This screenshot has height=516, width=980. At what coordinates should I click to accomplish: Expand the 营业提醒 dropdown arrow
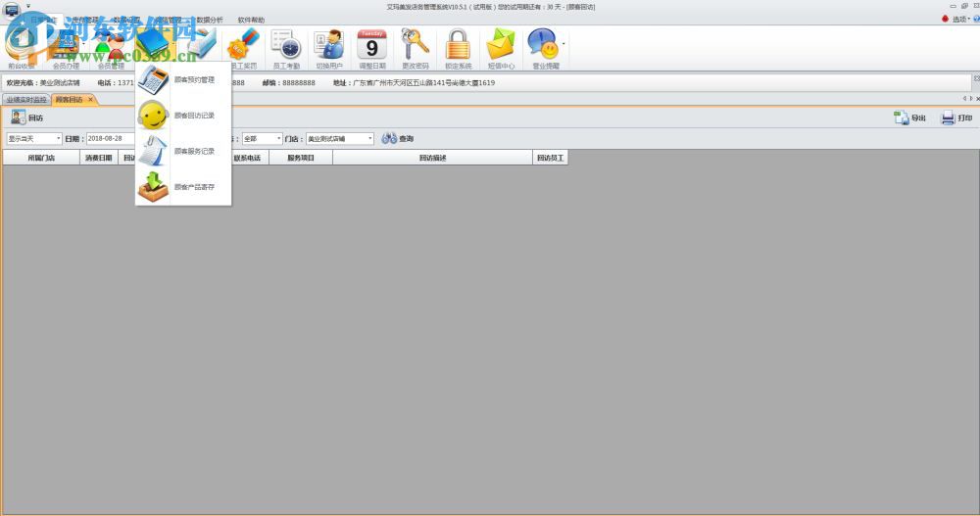(x=563, y=44)
